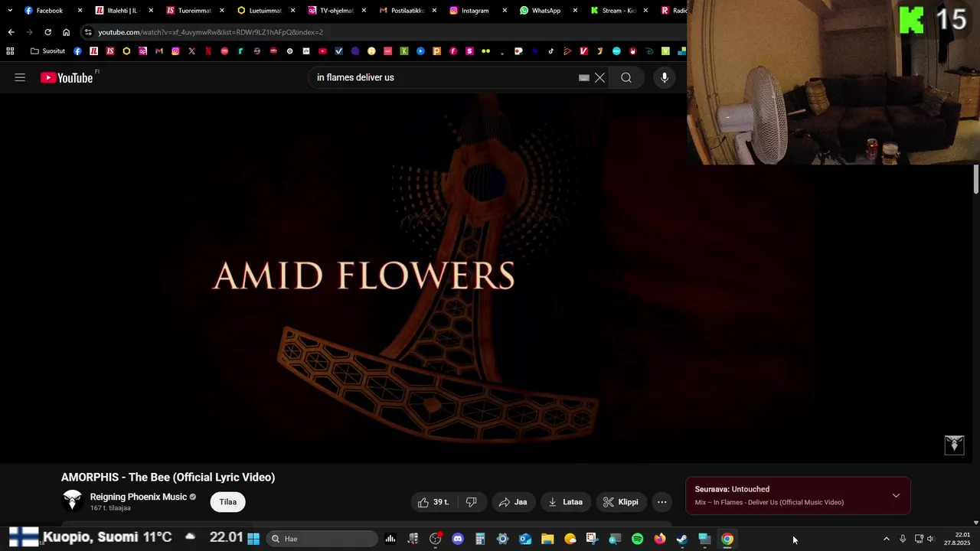Go back in the browser

click(11, 32)
